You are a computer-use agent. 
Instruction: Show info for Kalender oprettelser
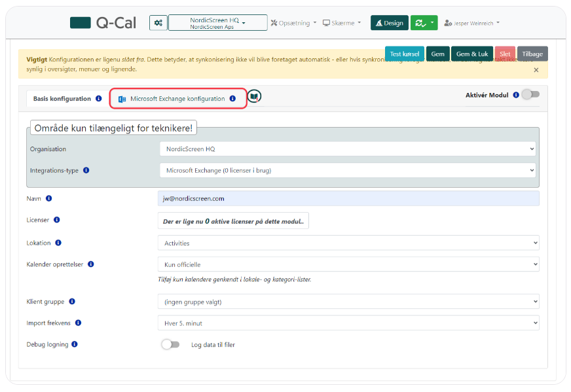[x=91, y=264]
